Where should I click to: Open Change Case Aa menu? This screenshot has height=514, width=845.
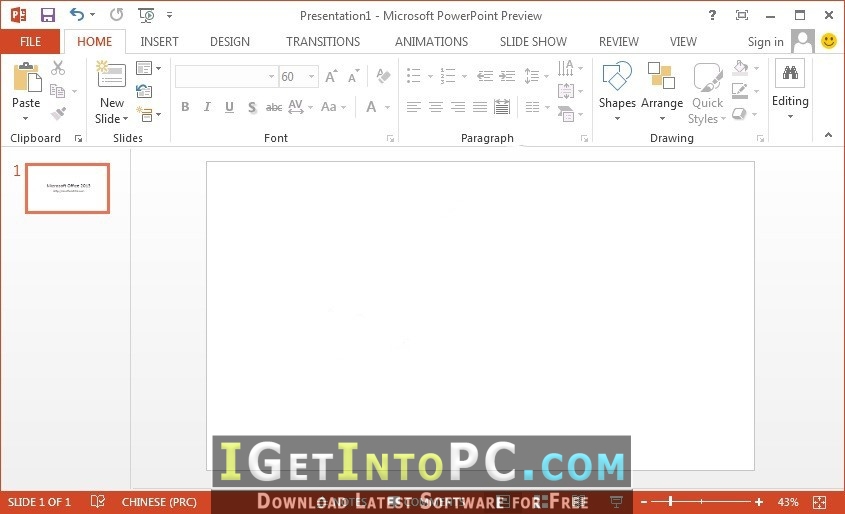coord(333,107)
